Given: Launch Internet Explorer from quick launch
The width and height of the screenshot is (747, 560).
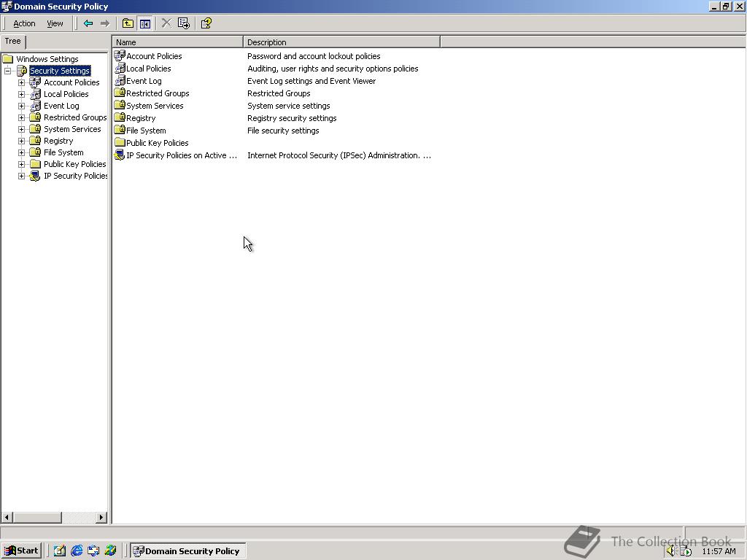Looking at the screenshot, I should pos(77,551).
